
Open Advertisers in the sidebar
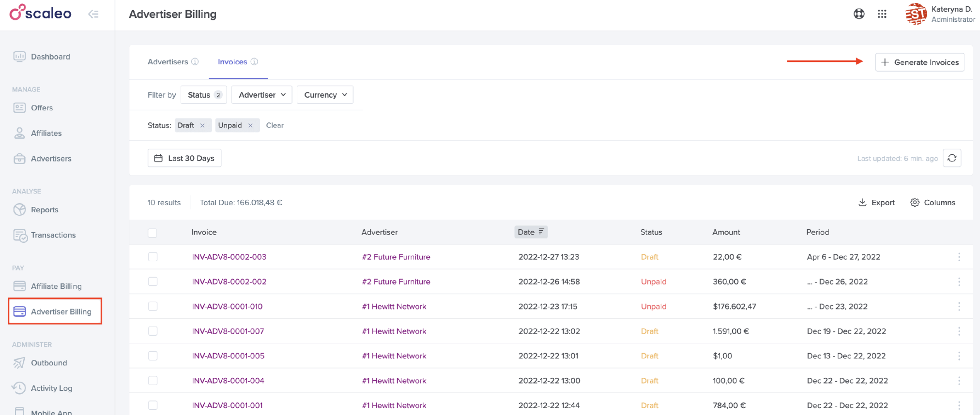42,159
